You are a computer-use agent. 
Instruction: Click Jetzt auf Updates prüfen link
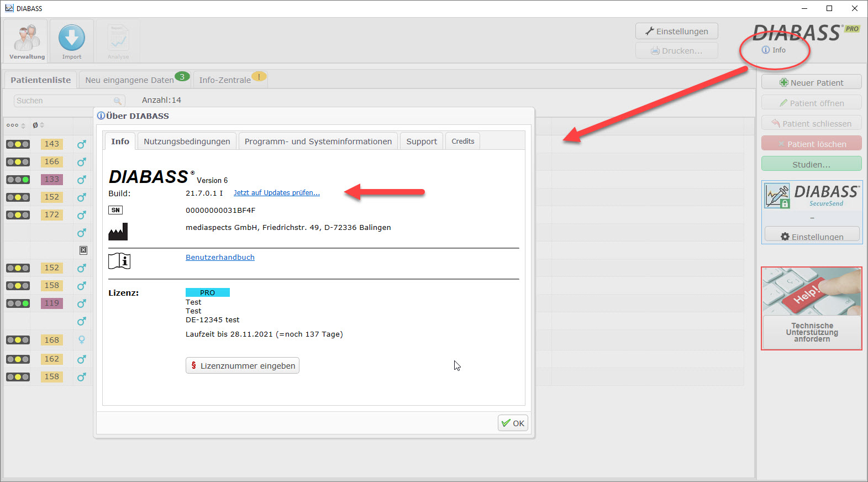(x=276, y=193)
